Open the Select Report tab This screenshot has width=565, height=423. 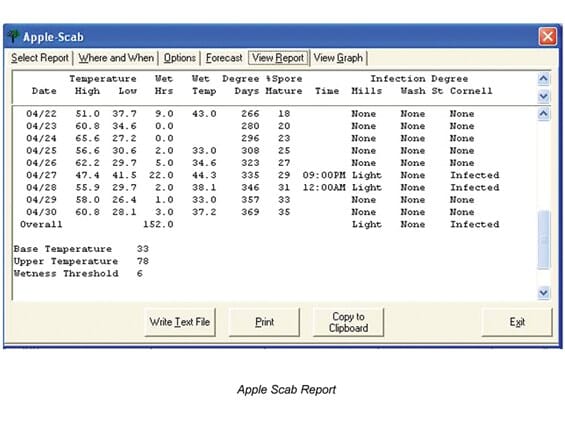click(40, 58)
